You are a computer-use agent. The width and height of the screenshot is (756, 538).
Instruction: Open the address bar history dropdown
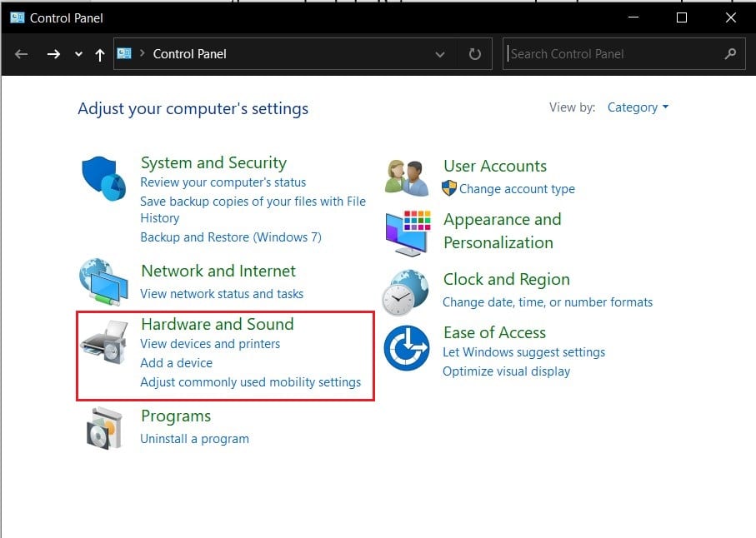[x=440, y=54]
